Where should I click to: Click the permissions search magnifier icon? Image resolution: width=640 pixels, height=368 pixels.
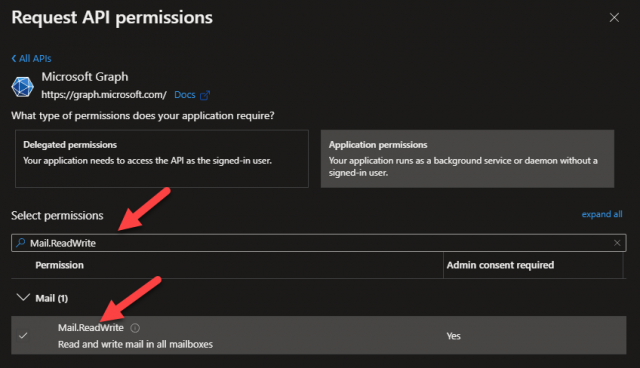click(21, 243)
